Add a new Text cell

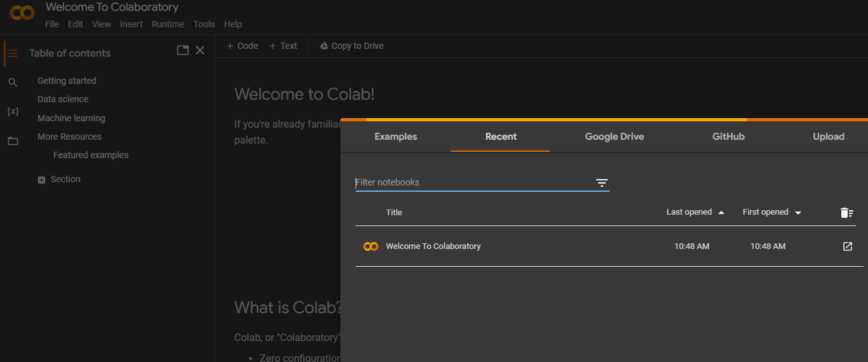point(283,46)
